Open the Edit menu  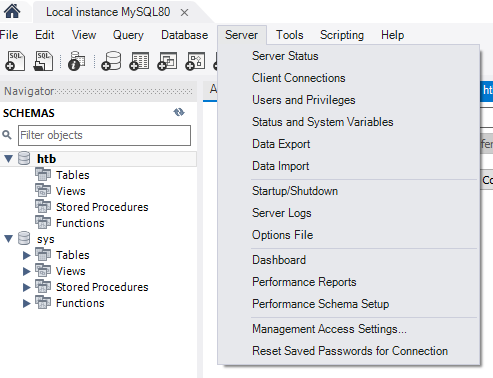click(45, 35)
